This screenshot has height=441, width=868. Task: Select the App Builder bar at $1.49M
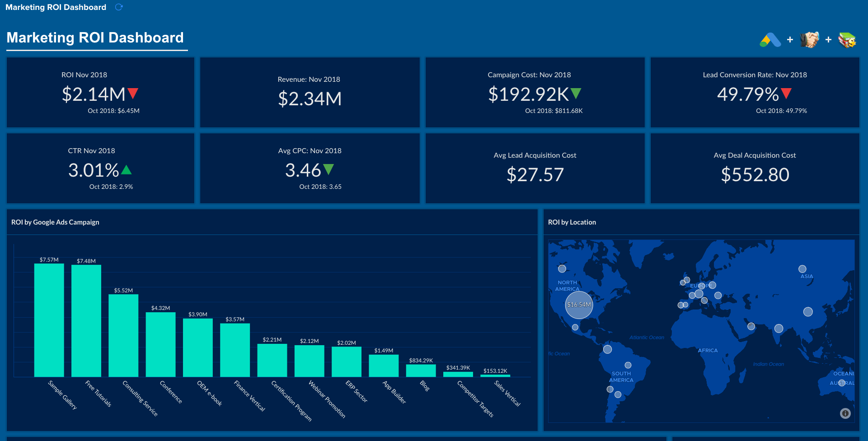(384, 366)
